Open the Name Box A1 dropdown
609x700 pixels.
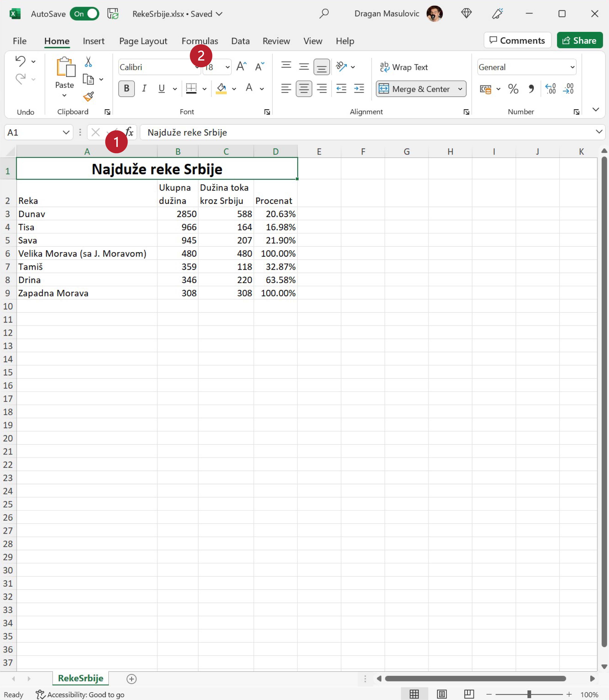[x=66, y=132]
